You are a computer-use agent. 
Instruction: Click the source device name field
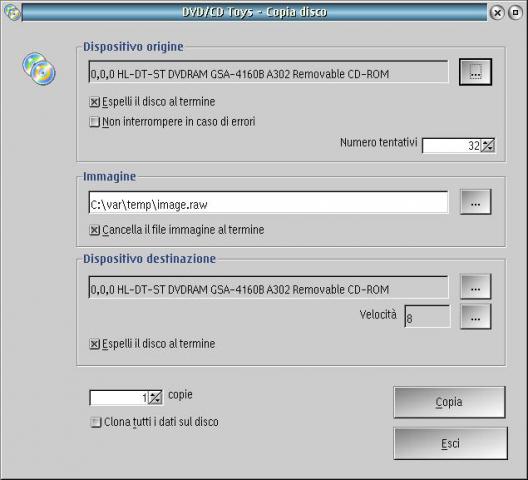[x=268, y=72]
